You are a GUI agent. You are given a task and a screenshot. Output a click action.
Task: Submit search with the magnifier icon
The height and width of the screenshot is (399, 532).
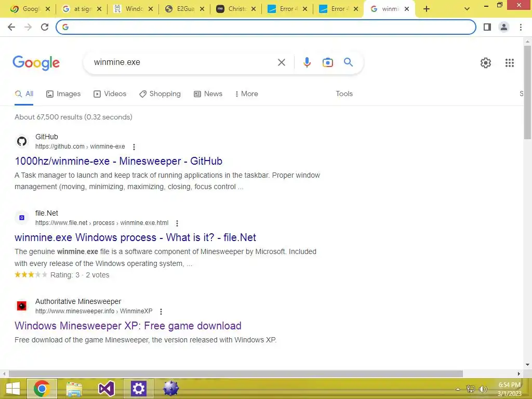click(x=348, y=62)
